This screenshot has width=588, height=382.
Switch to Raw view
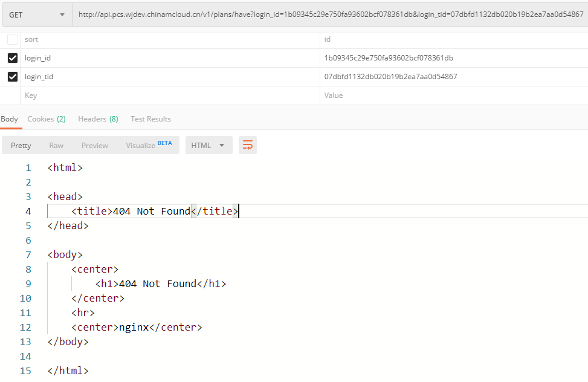(x=56, y=145)
